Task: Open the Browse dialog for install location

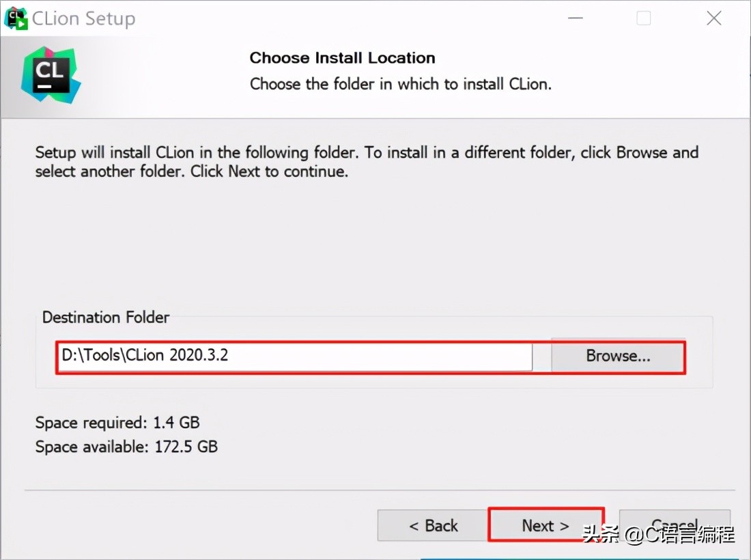Action: point(617,356)
